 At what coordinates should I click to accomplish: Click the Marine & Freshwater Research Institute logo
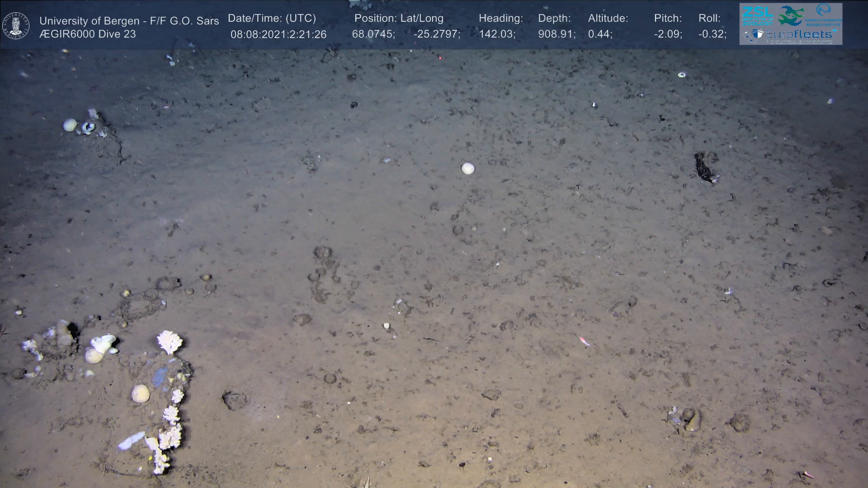pos(823,15)
